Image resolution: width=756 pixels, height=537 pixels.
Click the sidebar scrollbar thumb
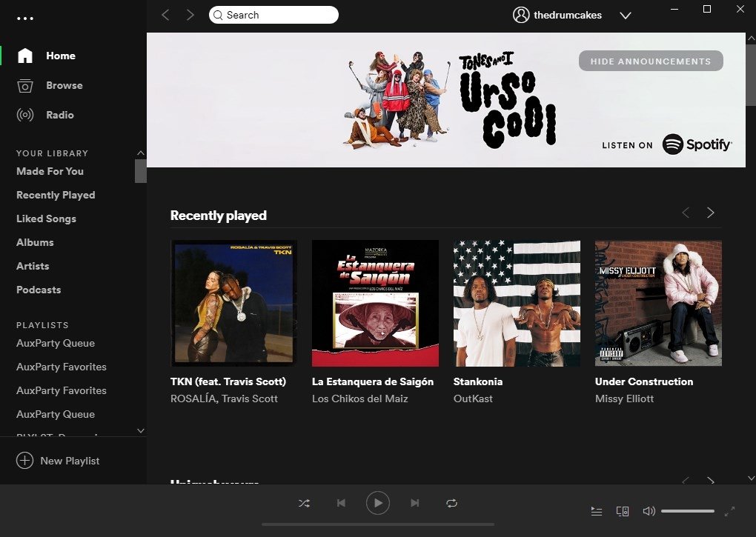click(x=141, y=171)
